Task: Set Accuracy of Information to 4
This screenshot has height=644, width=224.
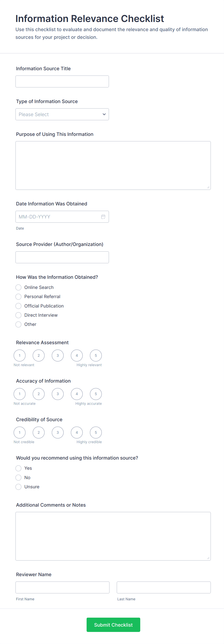Action: [x=77, y=394]
